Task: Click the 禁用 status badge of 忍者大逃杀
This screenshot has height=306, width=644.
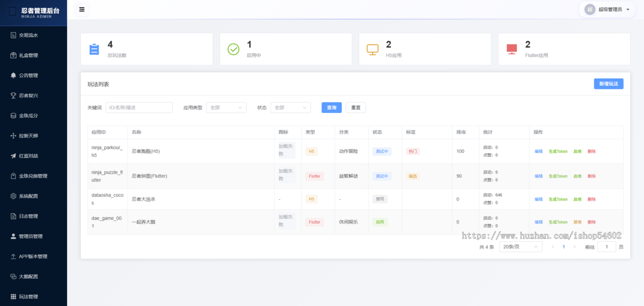Action: pos(380,199)
